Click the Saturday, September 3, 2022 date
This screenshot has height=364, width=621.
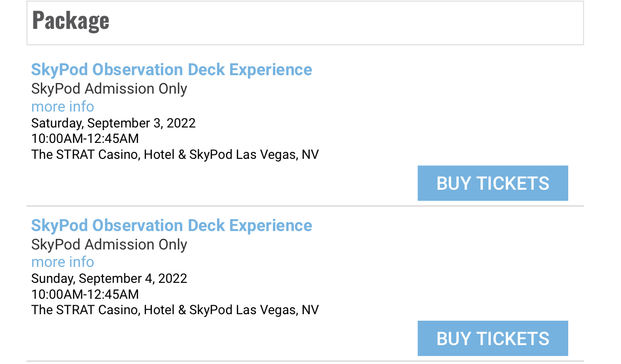113,123
